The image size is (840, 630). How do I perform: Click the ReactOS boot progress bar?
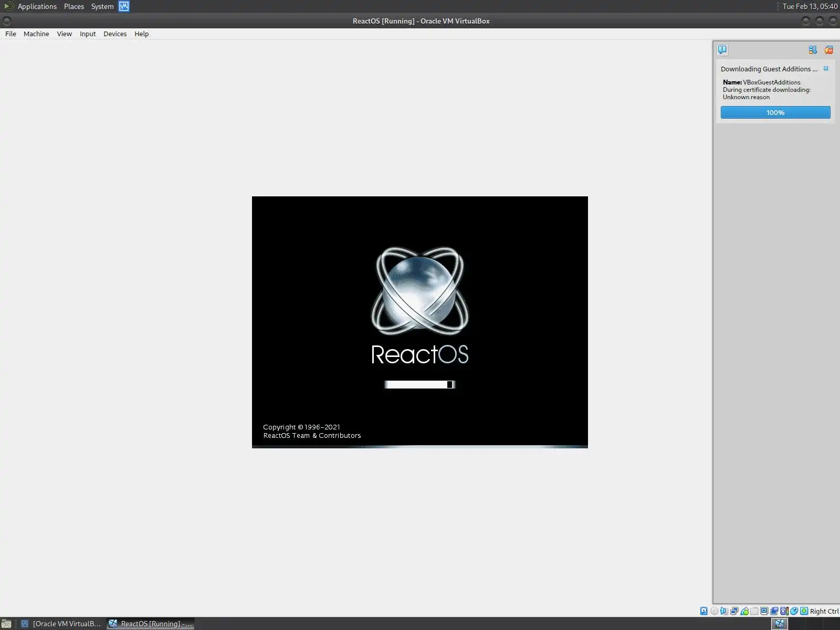coord(419,385)
